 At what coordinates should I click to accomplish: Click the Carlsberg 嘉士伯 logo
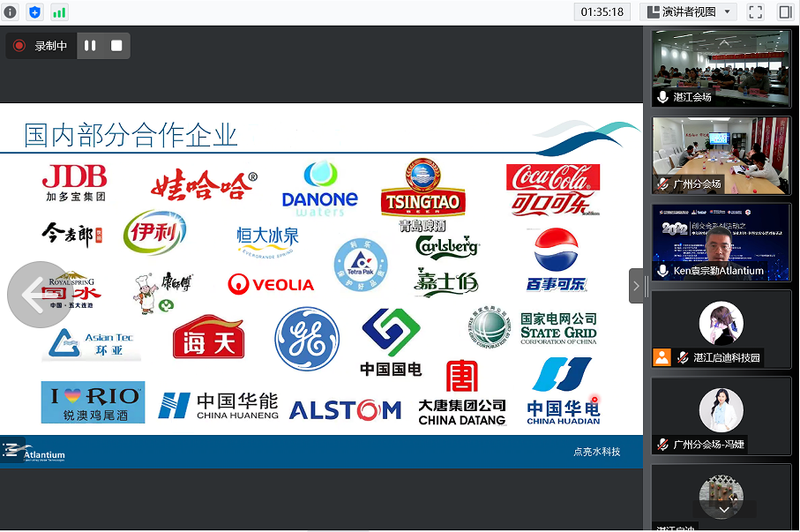tap(447, 266)
